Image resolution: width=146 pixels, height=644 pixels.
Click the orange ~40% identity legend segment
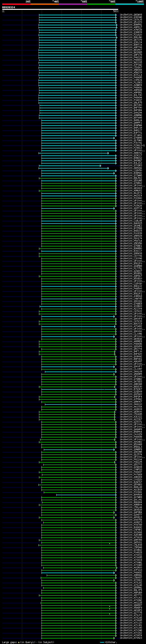45,4
